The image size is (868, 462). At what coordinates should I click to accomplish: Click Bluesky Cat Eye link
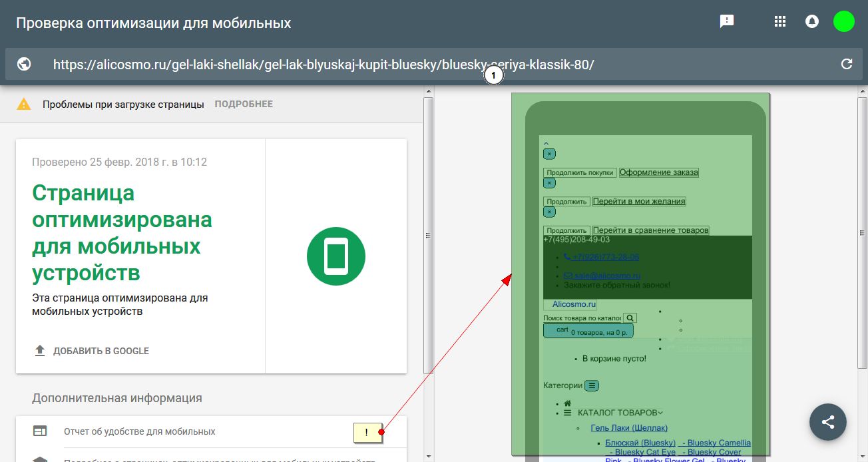click(645, 453)
